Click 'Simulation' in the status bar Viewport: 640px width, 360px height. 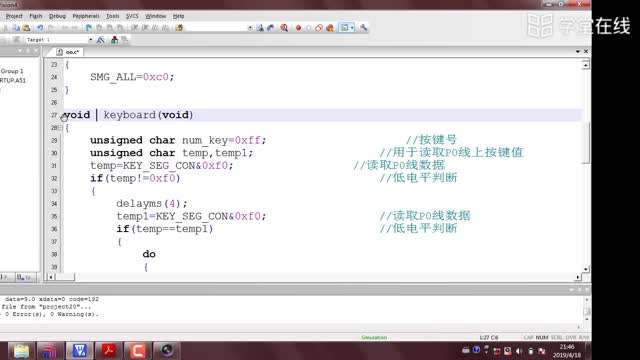point(374,338)
